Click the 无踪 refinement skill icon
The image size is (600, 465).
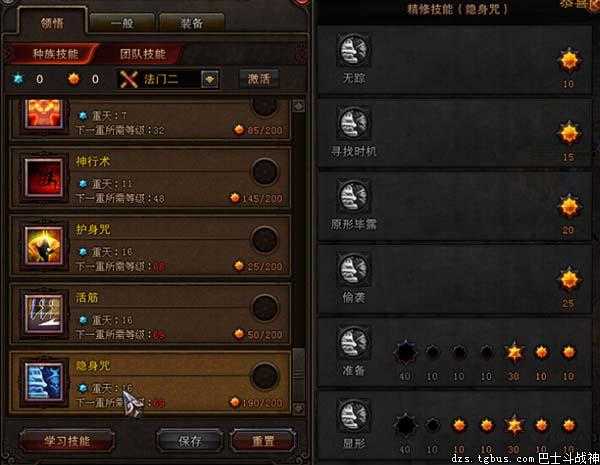click(x=354, y=50)
